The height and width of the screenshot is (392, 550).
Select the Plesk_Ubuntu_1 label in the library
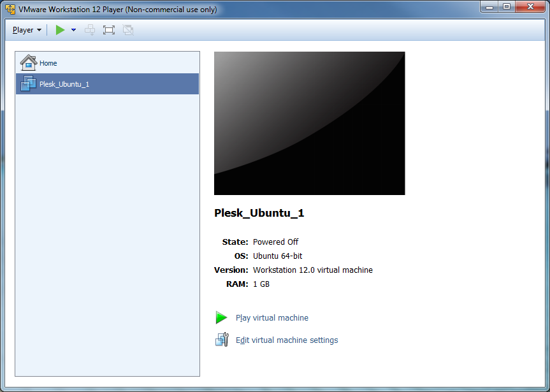(x=64, y=84)
